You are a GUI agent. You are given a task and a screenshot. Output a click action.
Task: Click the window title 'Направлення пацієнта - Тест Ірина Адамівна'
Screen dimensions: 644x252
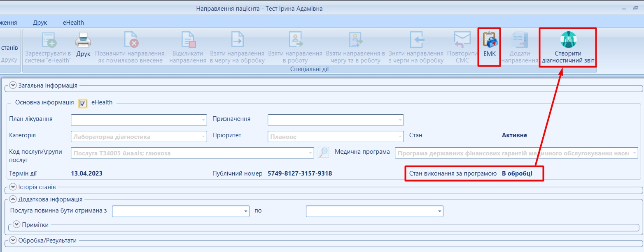tap(259, 9)
